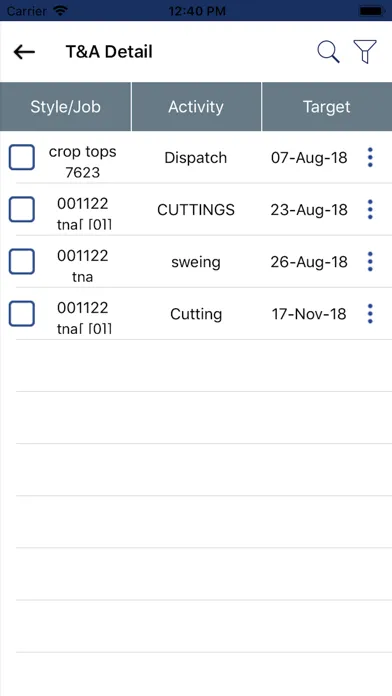Select the Activity column header

pyautogui.click(x=196, y=107)
